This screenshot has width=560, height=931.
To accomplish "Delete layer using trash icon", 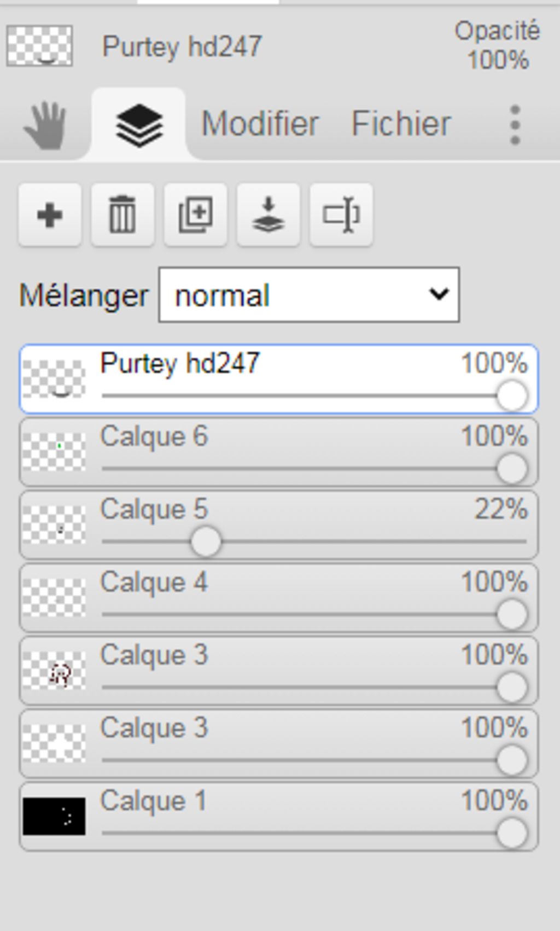I will click(122, 214).
